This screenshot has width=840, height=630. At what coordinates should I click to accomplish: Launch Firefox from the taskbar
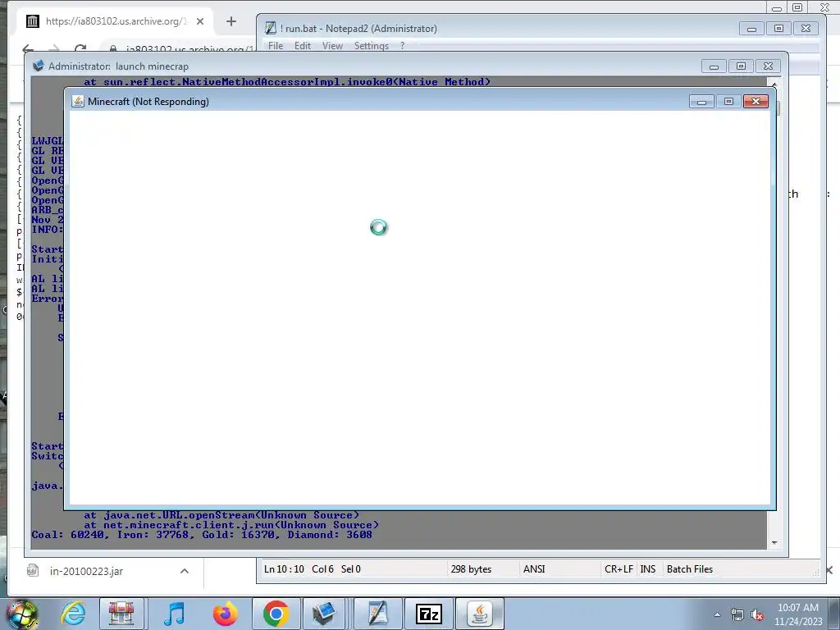pos(225,614)
